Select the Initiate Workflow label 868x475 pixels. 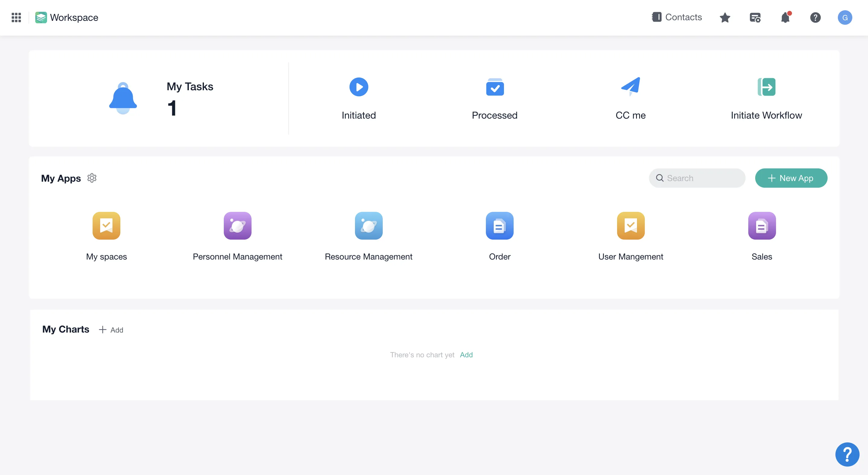pyautogui.click(x=766, y=115)
